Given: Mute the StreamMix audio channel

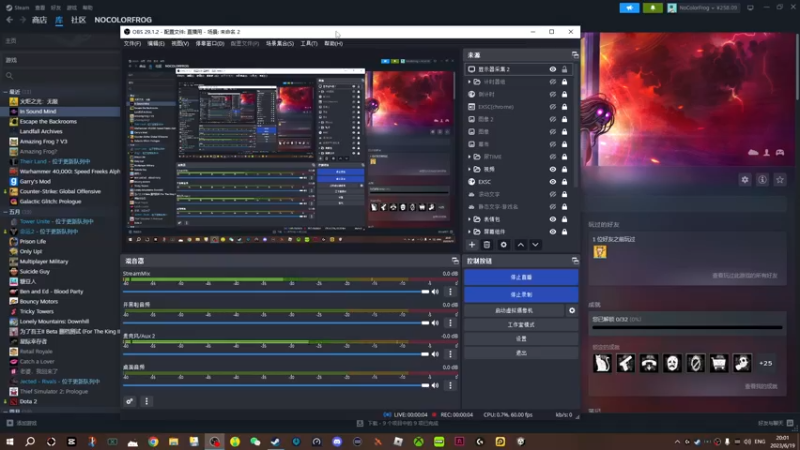Looking at the screenshot, I should tap(435, 292).
